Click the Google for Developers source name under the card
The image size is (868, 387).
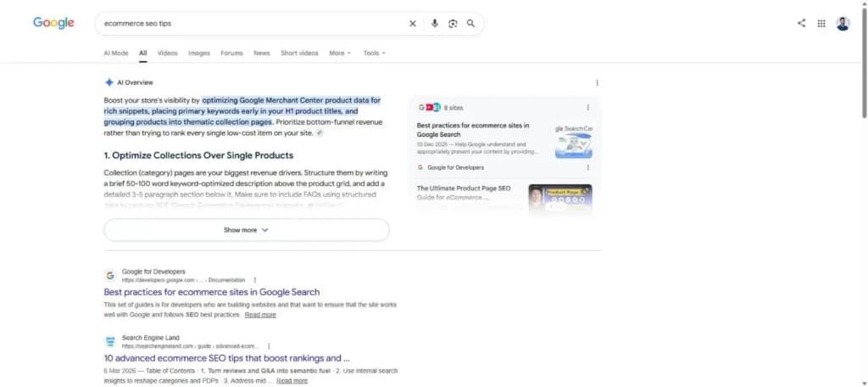[x=455, y=167]
